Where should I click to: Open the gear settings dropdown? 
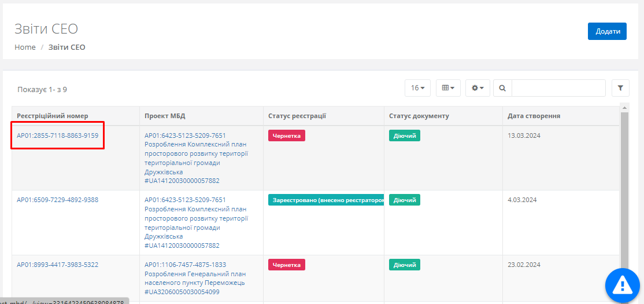[478, 88]
